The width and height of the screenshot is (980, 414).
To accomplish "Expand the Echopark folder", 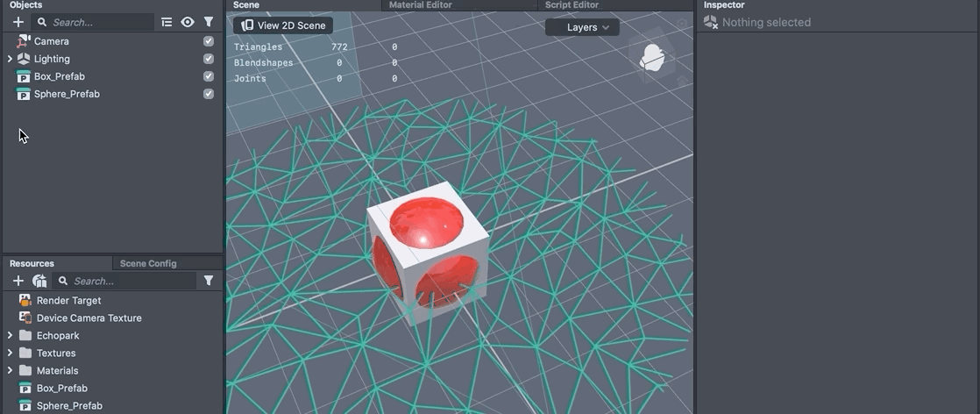I will (x=10, y=335).
